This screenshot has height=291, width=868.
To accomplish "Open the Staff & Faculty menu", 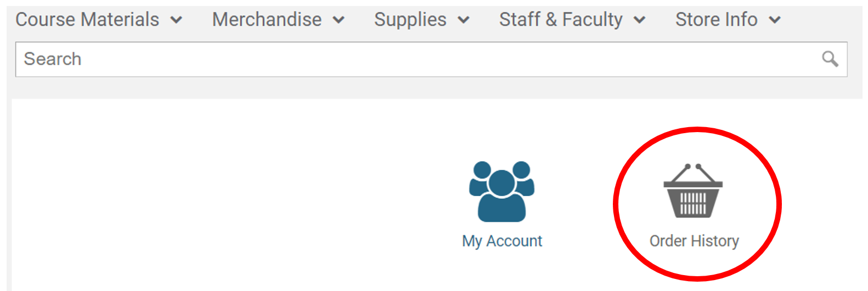I will 572,20.
